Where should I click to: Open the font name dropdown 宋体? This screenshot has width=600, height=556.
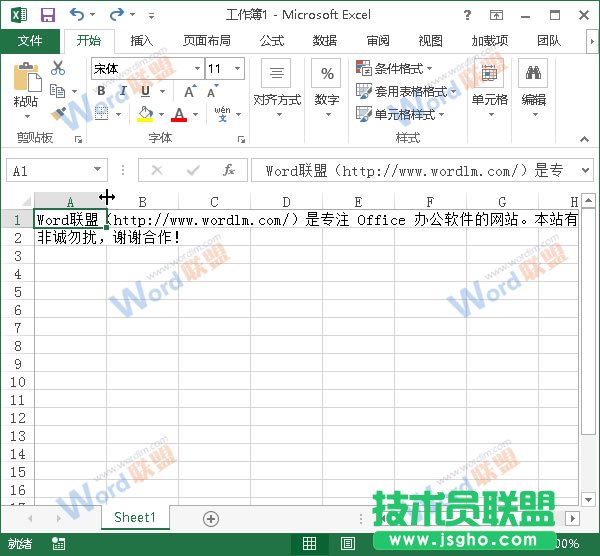tap(197, 68)
